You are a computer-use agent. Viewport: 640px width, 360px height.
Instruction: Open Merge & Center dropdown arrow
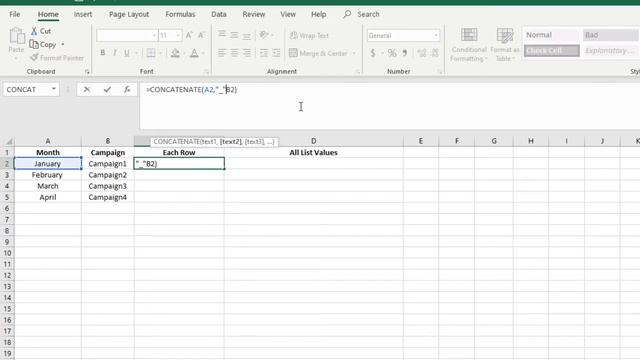pyautogui.click(x=354, y=53)
